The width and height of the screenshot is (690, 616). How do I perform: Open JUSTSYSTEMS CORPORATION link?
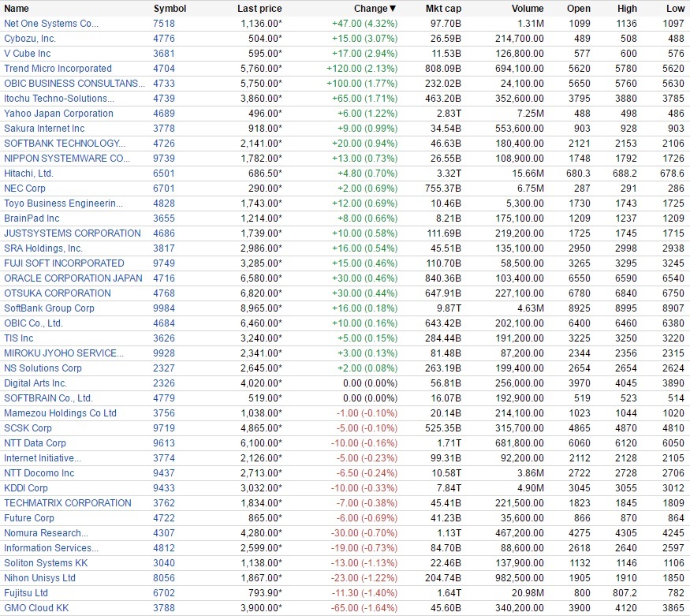click(x=73, y=233)
